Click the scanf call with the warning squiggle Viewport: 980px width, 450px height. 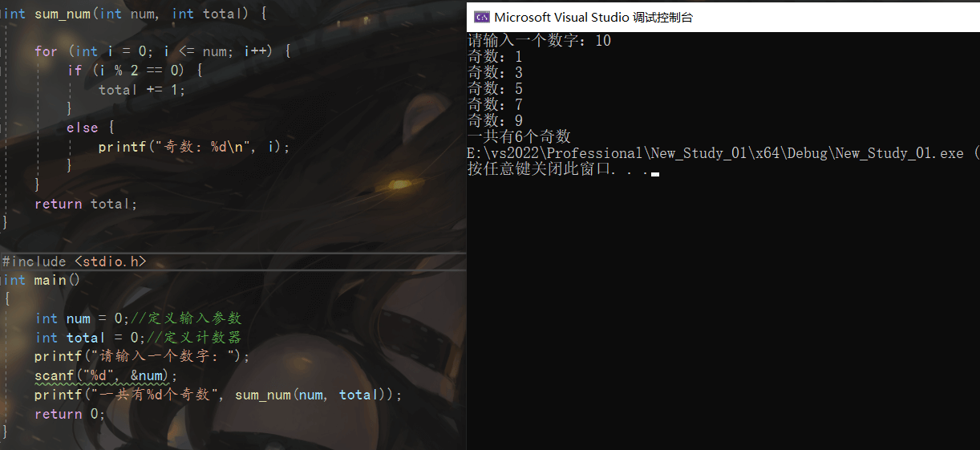point(52,375)
